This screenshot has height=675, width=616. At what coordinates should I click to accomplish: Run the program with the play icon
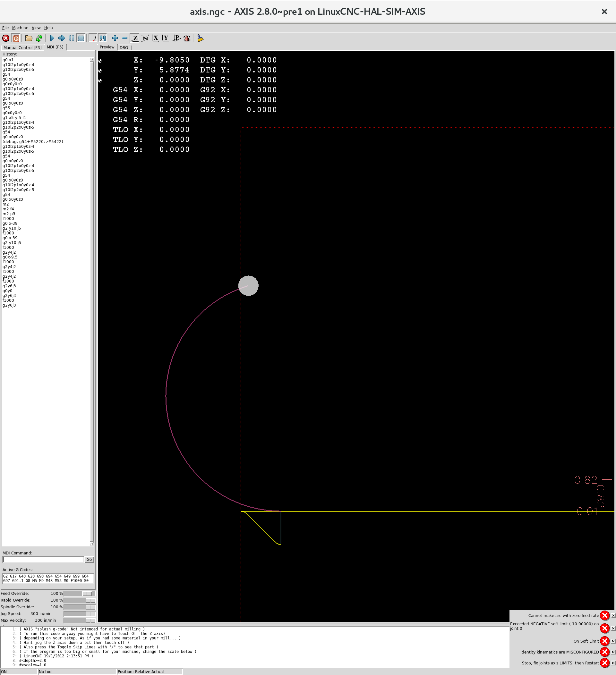[52, 38]
